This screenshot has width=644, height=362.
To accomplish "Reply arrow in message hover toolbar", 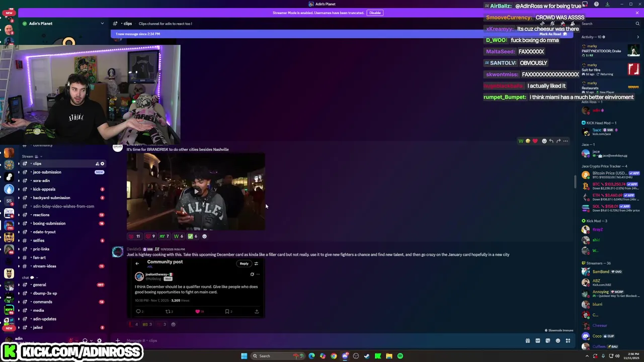I will point(551,141).
